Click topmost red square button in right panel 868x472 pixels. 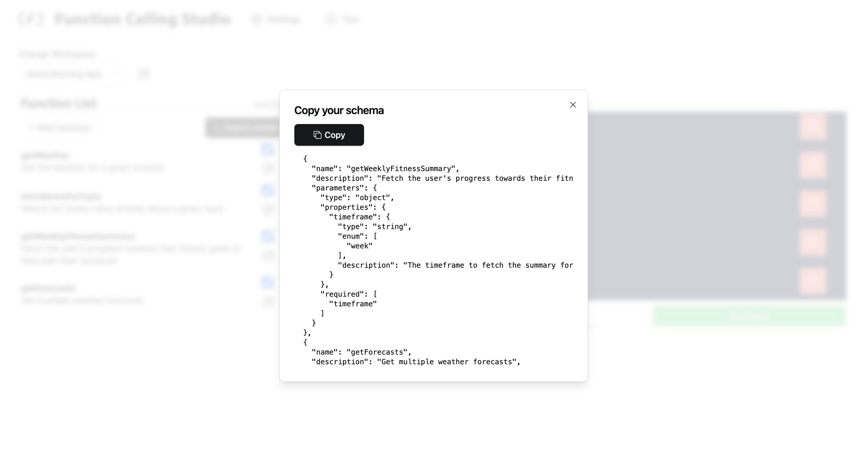pyautogui.click(x=813, y=126)
